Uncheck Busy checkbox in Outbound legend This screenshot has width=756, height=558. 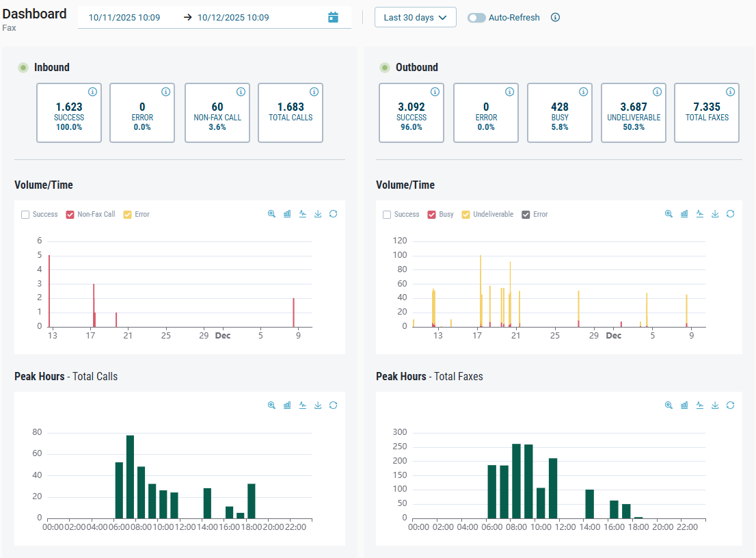pyautogui.click(x=431, y=215)
